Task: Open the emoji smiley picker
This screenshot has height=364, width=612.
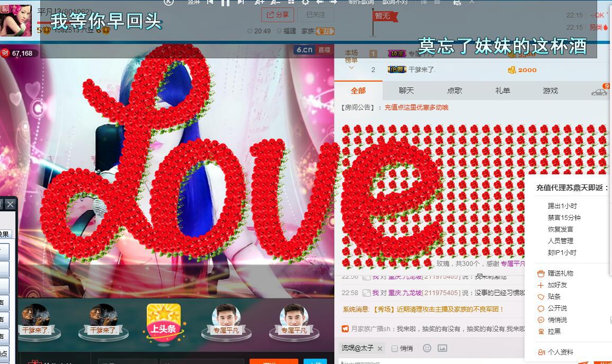Action: 427,348
